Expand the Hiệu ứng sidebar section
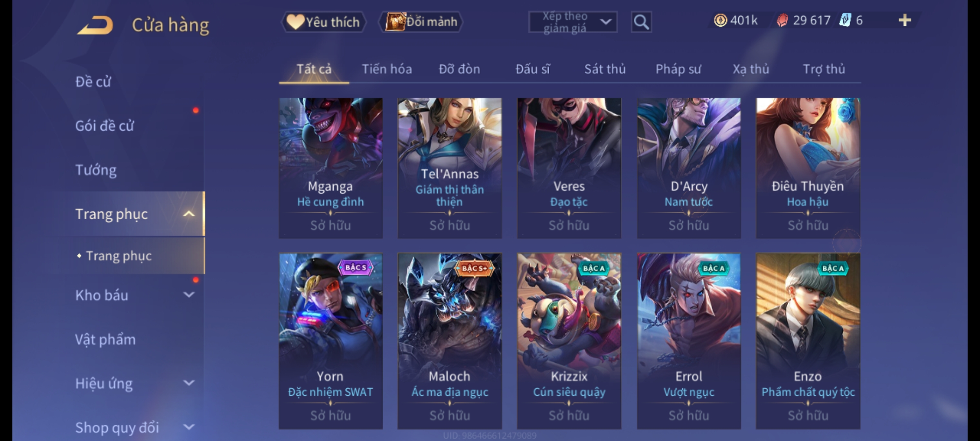This screenshot has height=441, width=980. point(189,383)
